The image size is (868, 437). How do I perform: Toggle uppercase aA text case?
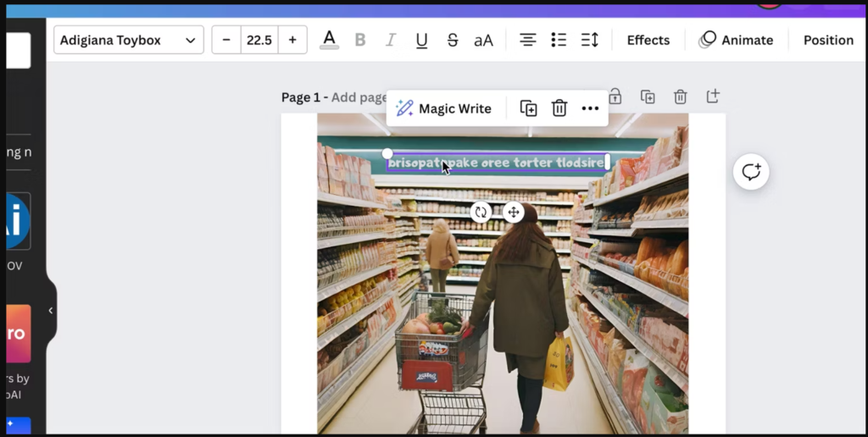pyautogui.click(x=483, y=40)
